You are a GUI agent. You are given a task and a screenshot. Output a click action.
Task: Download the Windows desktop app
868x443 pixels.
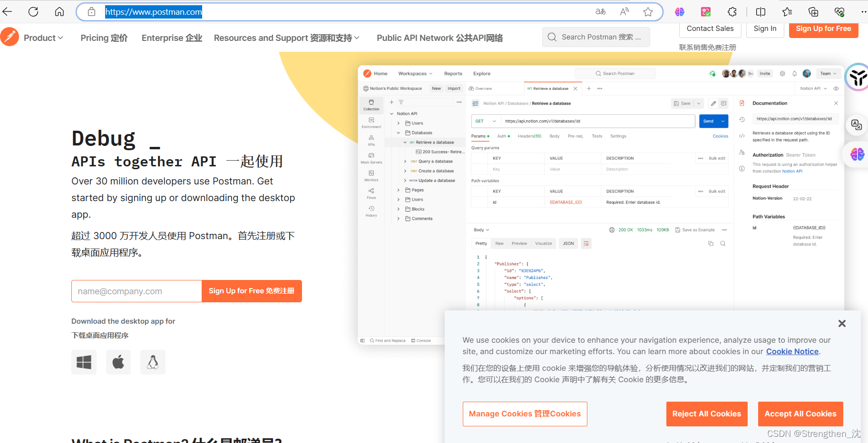(84, 362)
